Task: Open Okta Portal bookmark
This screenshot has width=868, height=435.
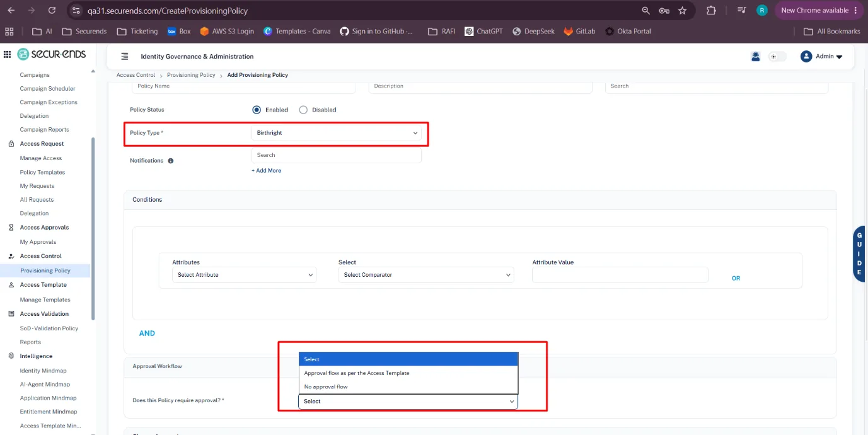Action: point(628,31)
